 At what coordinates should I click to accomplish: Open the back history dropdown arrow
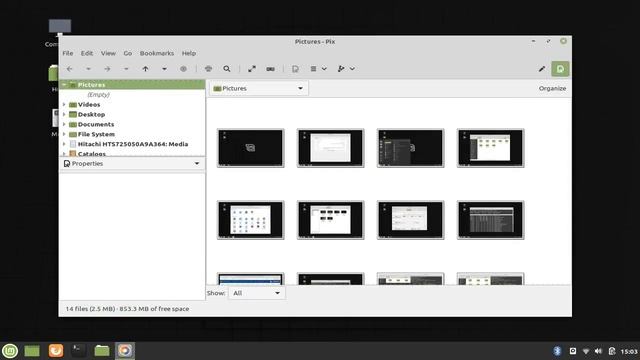[x=88, y=69]
